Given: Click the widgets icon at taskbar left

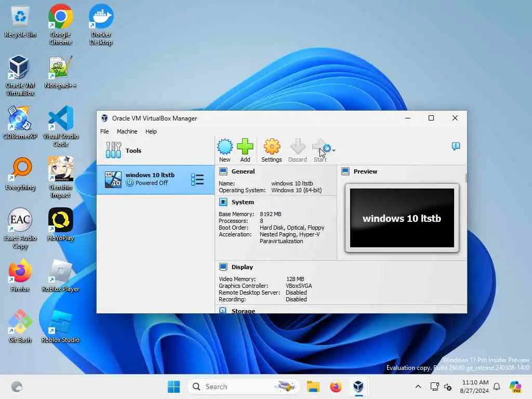Looking at the screenshot, I should point(17,387).
